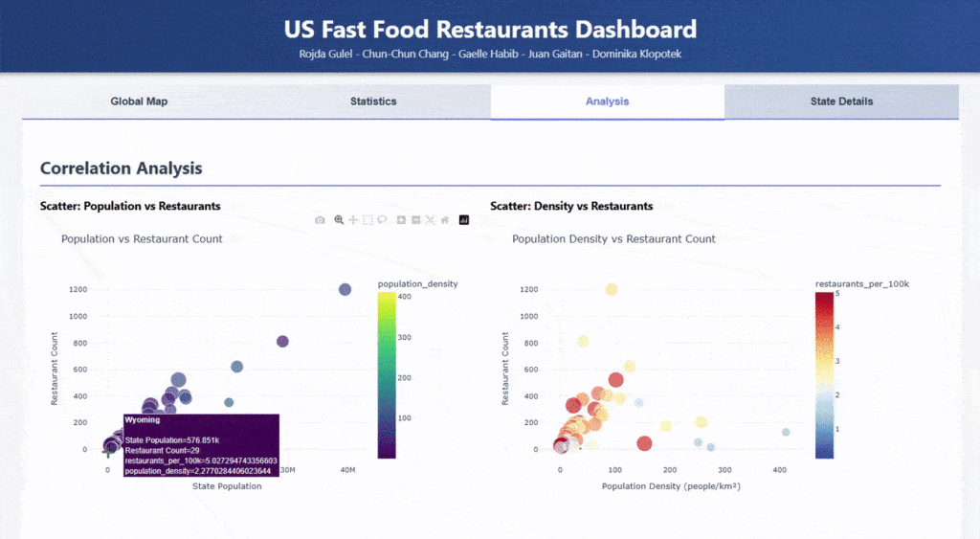The height and width of the screenshot is (539, 980).
Task: Switch to the Global Map tab
Action: tap(139, 101)
